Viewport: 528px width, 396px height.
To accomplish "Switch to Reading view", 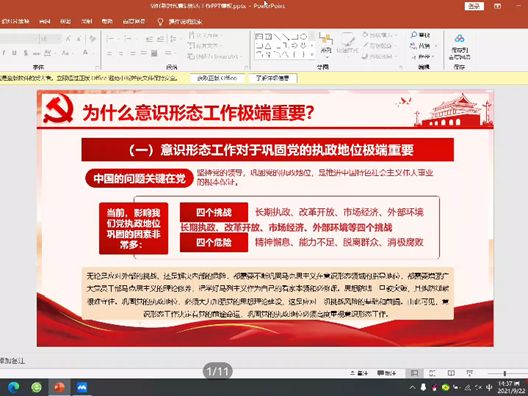I will [x=451, y=373].
